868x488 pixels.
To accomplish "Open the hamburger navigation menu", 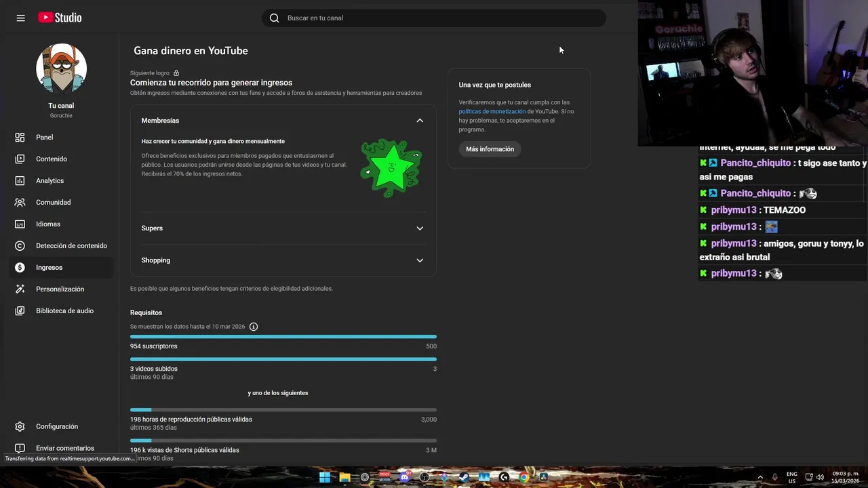I will tap(20, 18).
